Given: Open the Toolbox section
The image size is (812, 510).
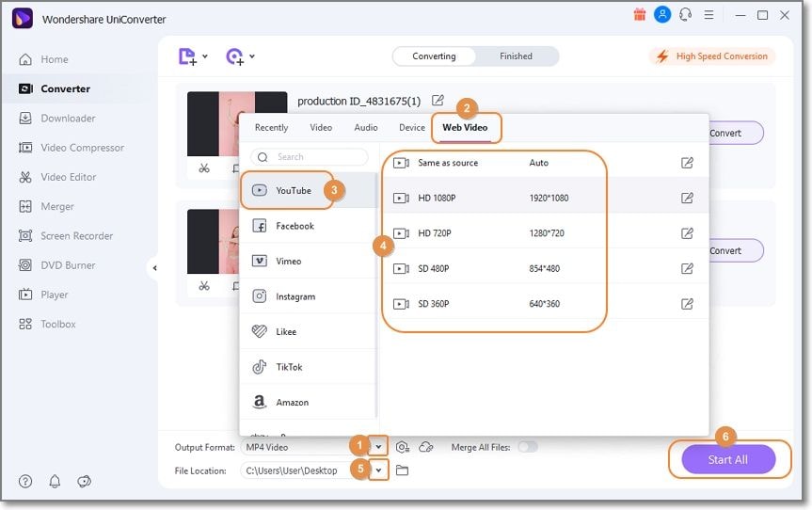Looking at the screenshot, I should (47, 324).
